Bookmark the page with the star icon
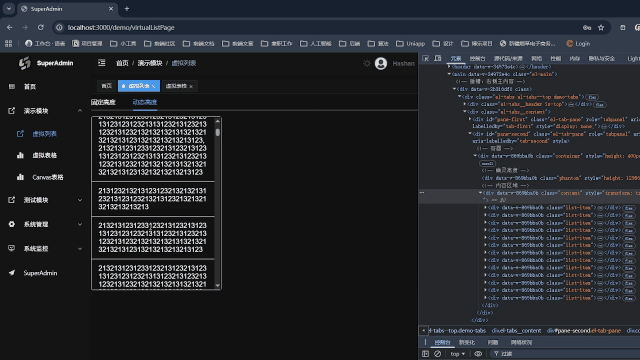Image resolution: width=640 pixels, height=360 pixels. [601, 27]
